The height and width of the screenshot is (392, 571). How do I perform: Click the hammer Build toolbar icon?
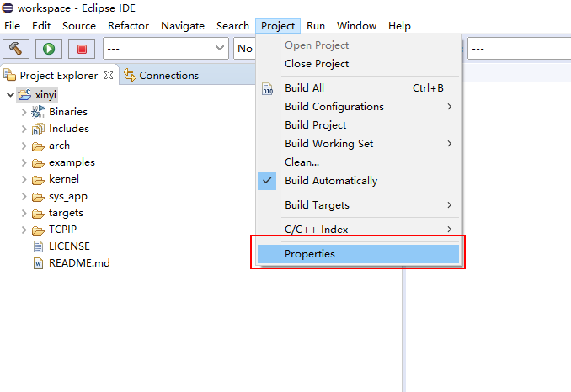(16, 49)
